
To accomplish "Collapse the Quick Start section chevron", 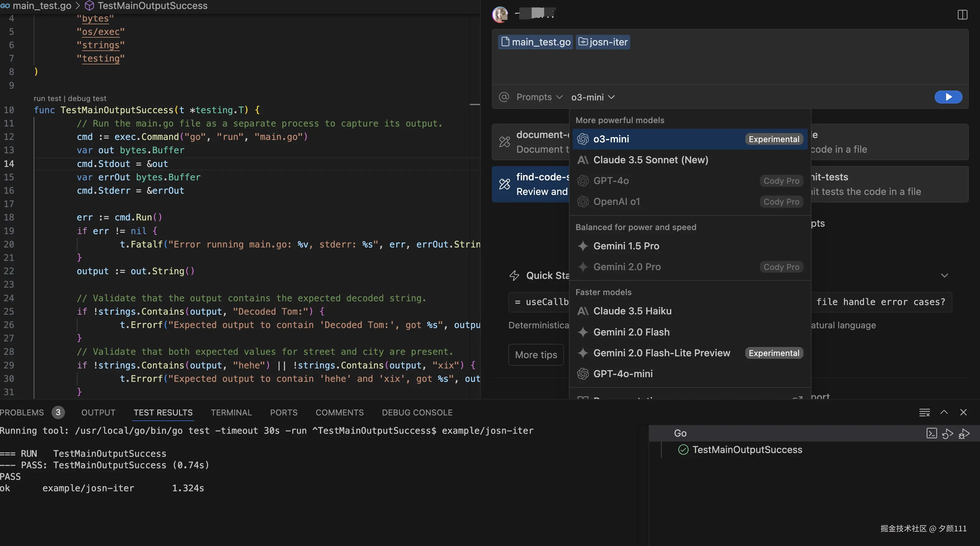I will (944, 275).
